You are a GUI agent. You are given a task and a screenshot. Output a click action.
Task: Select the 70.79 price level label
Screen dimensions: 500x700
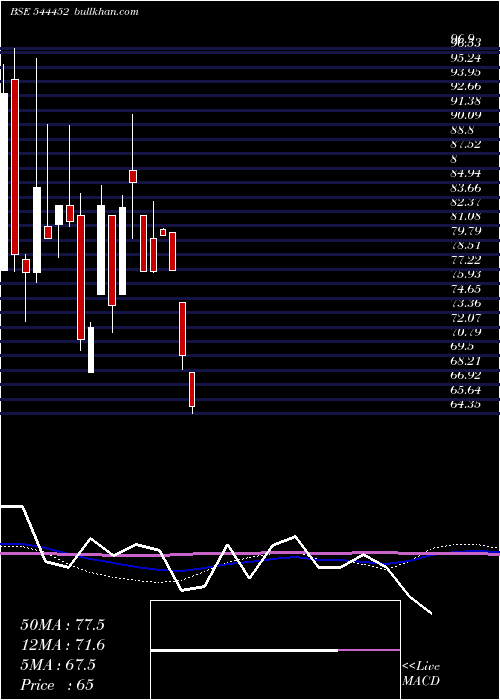[x=466, y=332]
